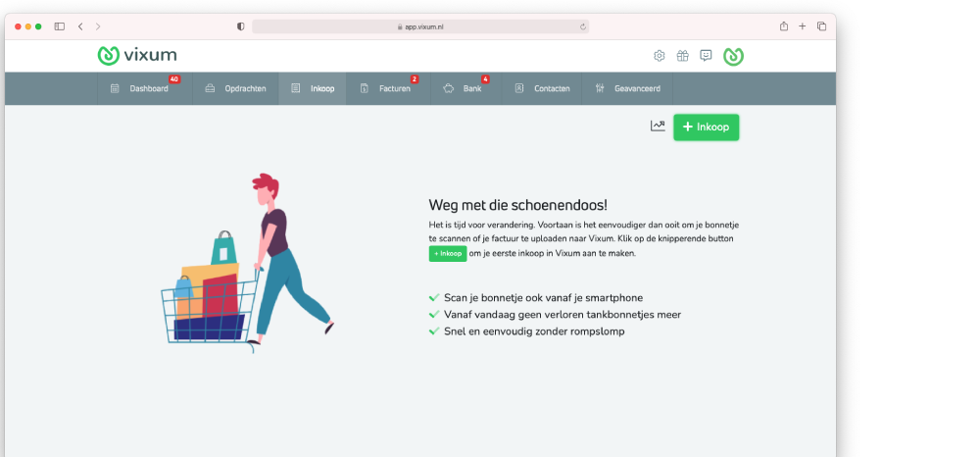
Task: Open the settings gear icon
Action: point(660,56)
